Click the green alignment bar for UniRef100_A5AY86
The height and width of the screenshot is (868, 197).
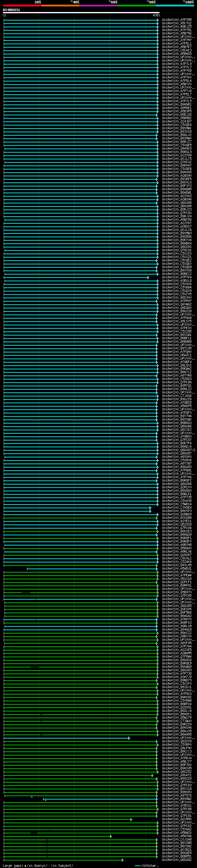coord(58,836)
